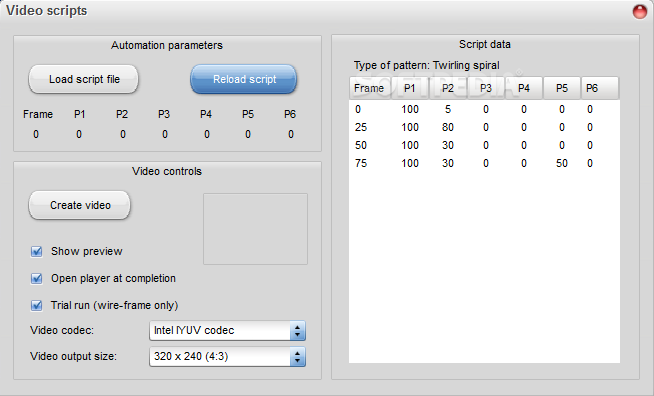The width and height of the screenshot is (654, 396).
Task: Click the P1 column header in Script data
Action: pos(410,88)
